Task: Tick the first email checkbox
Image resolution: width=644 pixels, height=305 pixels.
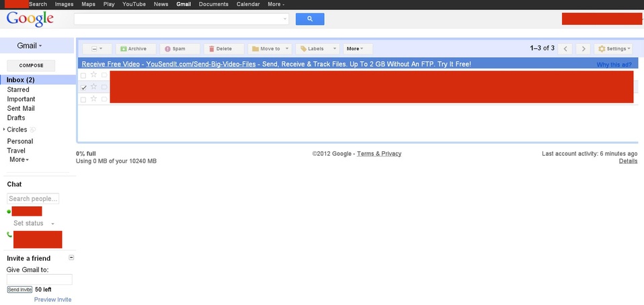Action: click(83, 75)
